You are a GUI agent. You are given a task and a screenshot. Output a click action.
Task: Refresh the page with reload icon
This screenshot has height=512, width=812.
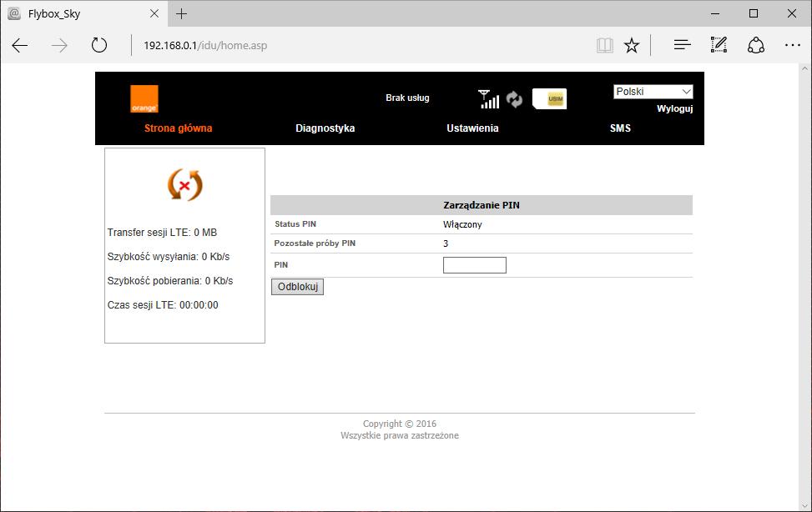click(x=99, y=46)
